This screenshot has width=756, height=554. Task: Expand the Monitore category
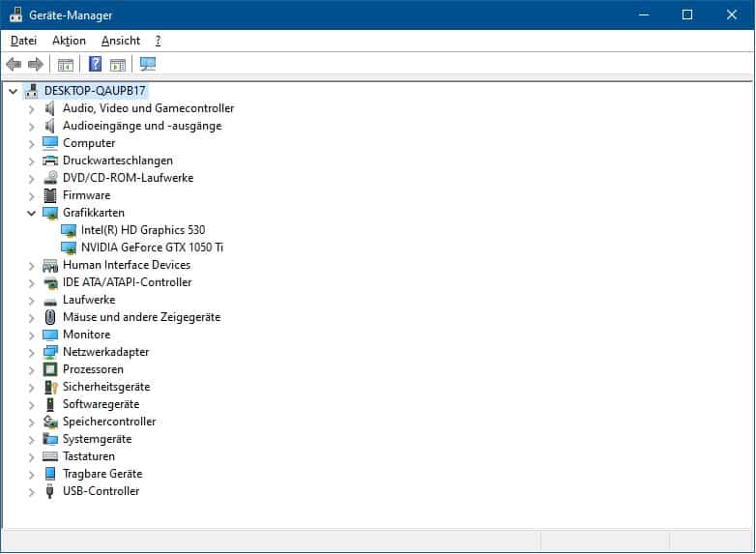click(x=31, y=335)
